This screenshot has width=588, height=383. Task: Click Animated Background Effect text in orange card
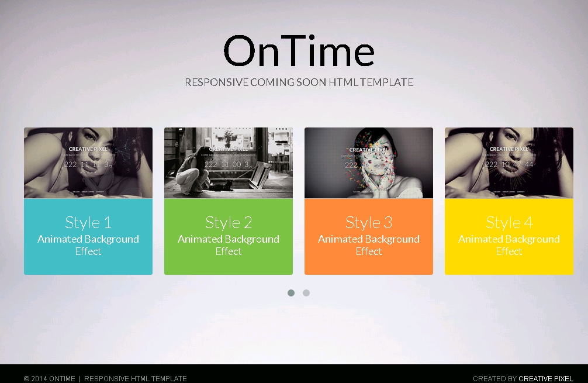click(x=369, y=245)
